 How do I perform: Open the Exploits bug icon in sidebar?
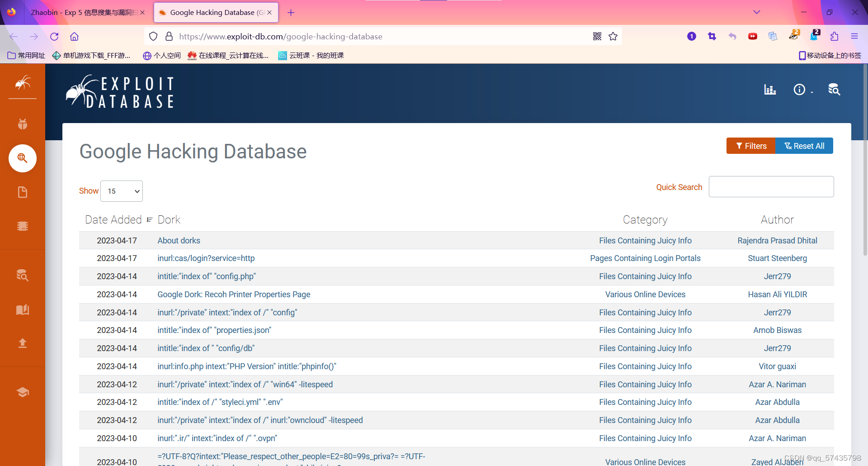tap(23, 124)
